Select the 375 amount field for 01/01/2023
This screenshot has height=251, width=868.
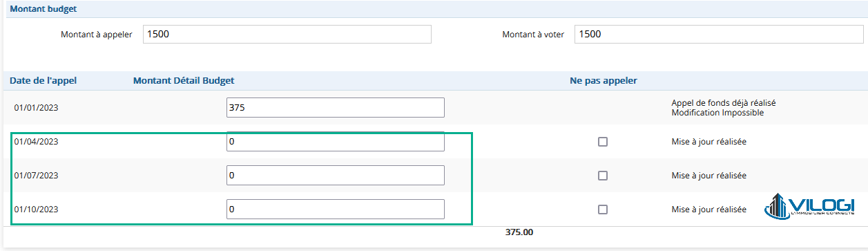click(336, 108)
